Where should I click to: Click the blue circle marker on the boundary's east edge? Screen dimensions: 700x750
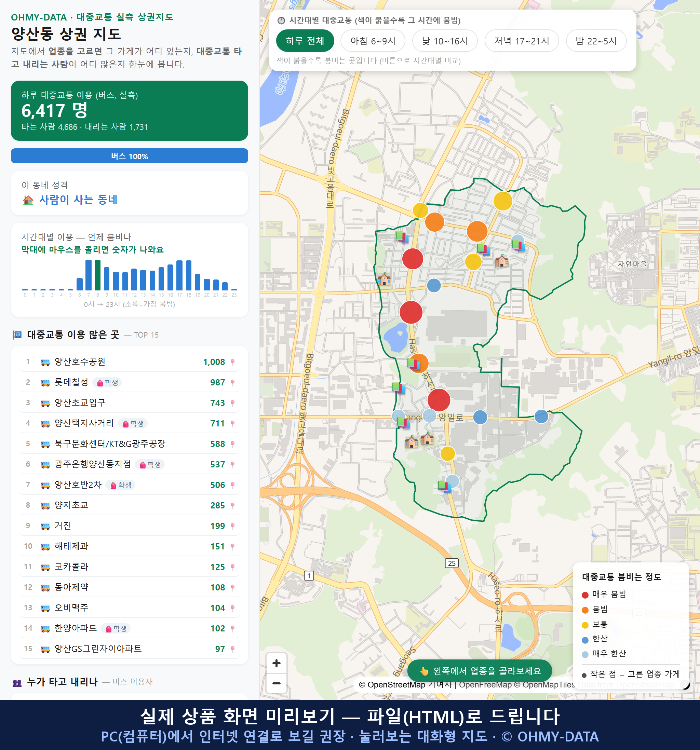(541, 417)
